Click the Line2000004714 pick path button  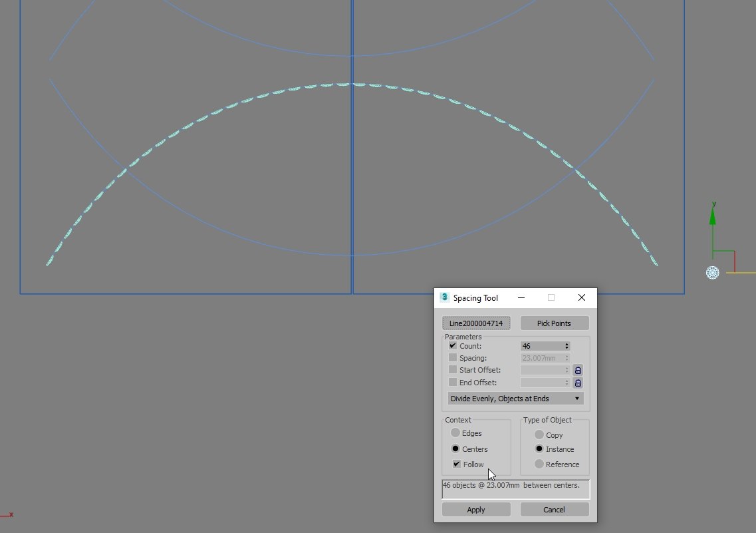click(476, 323)
